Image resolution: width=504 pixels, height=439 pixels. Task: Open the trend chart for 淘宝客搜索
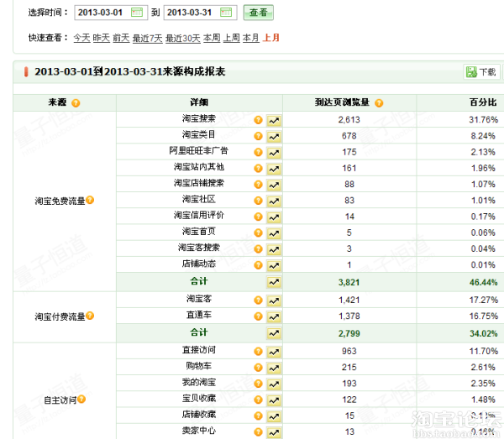pos(274,249)
